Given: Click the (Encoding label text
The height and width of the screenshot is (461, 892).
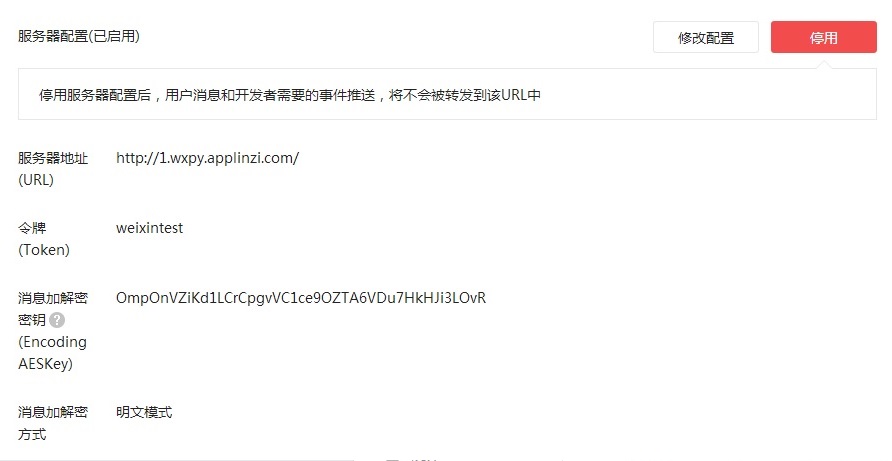Looking at the screenshot, I should [x=52, y=342].
